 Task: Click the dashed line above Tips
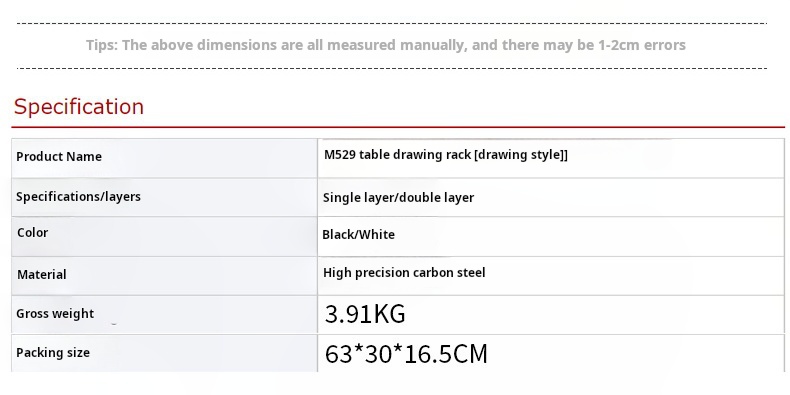point(392,23)
